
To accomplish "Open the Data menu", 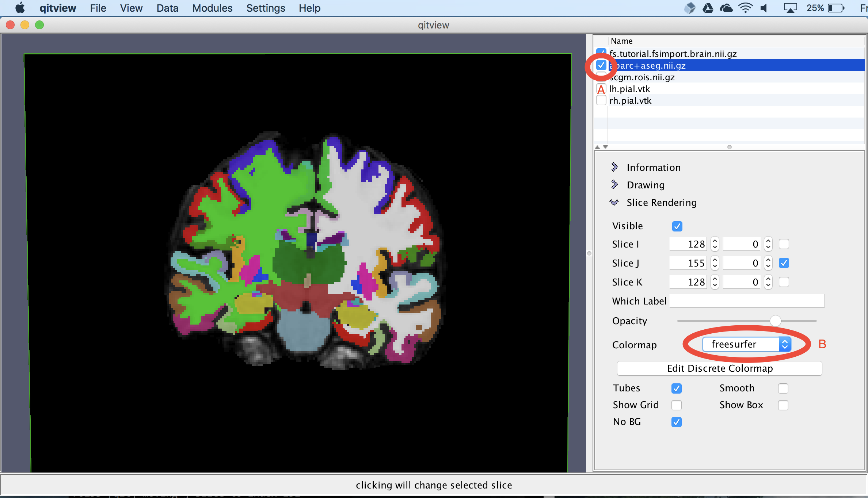I will point(167,8).
